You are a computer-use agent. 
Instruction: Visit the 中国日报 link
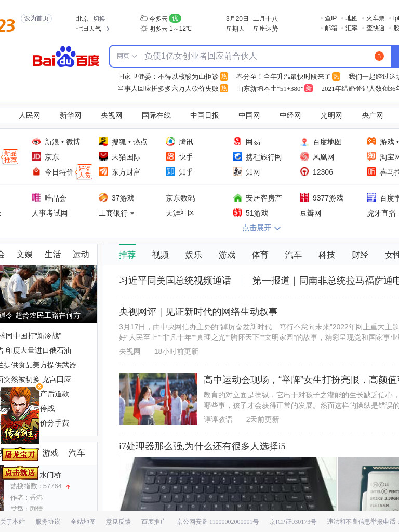[204, 116]
